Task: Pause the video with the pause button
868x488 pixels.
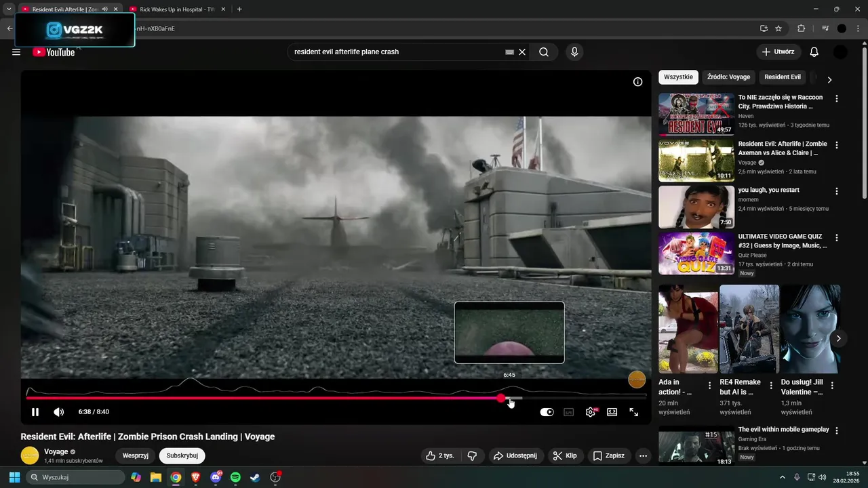Action: click(35, 412)
